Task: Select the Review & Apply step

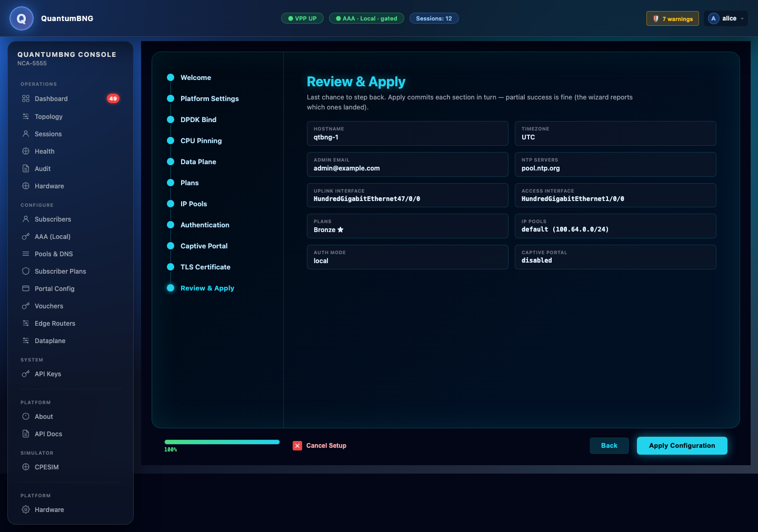Action: point(201,288)
